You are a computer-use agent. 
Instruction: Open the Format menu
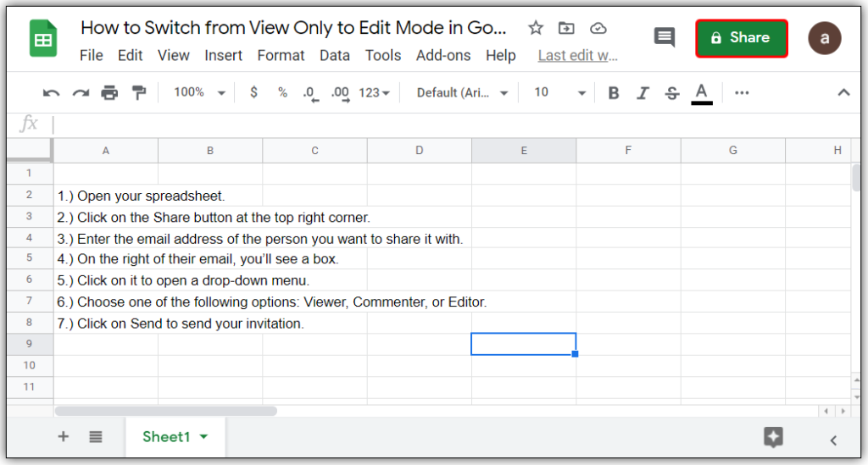pyautogui.click(x=281, y=56)
